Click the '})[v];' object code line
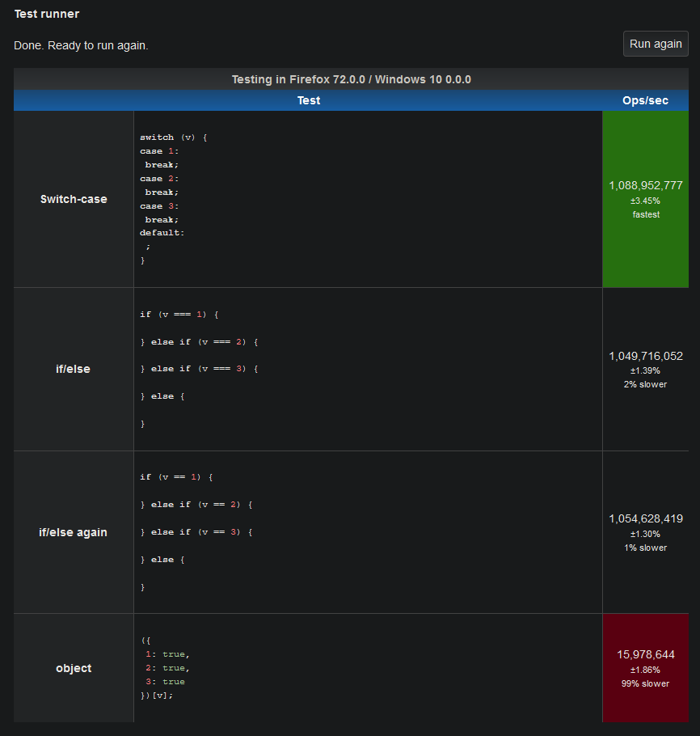The image size is (700, 736). pyautogui.click(x=157, y=696)
